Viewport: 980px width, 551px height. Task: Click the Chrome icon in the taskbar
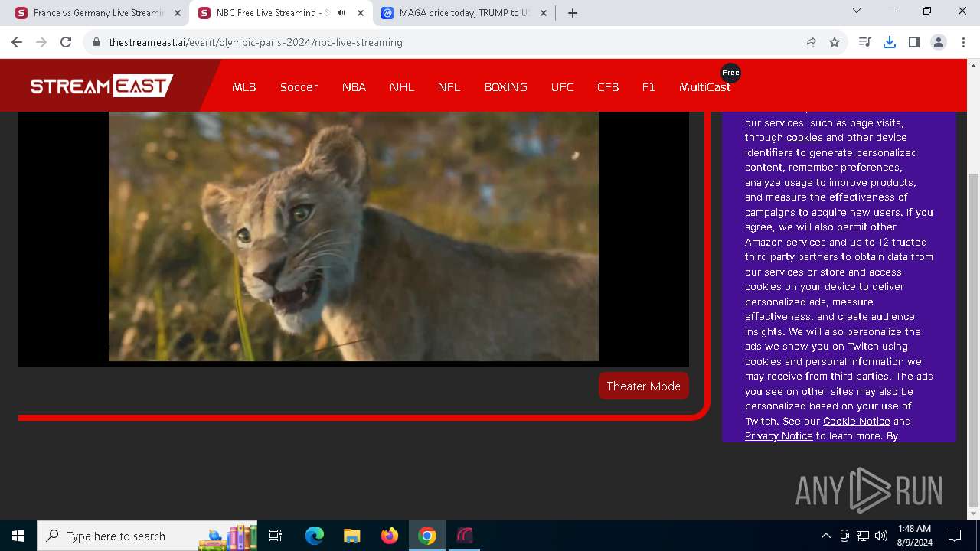pos(427,536)
